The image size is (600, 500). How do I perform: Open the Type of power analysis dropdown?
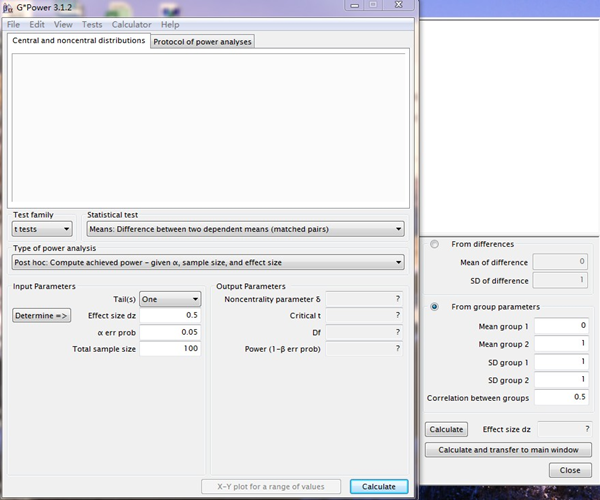tap(208, 262)
